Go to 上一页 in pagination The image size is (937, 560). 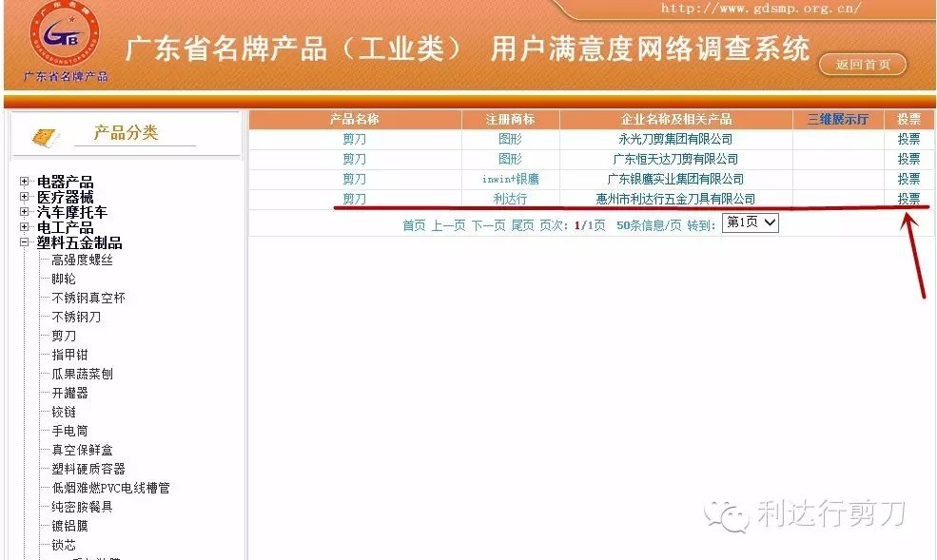[x=448, y=225]
